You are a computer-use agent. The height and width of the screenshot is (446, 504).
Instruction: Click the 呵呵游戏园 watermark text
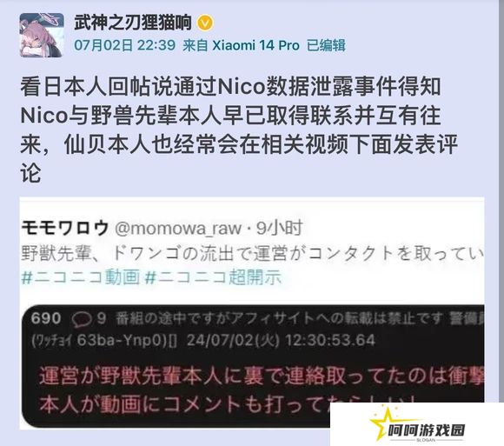click(427, 430)
